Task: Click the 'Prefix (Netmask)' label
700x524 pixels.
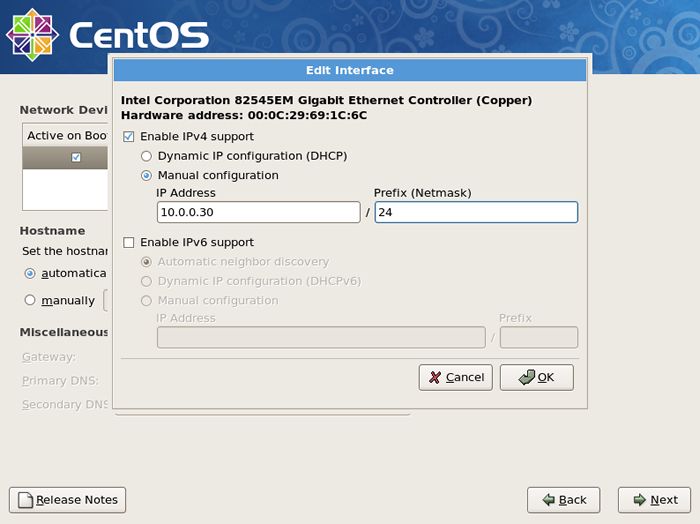Action: click(x=422, y=193)
